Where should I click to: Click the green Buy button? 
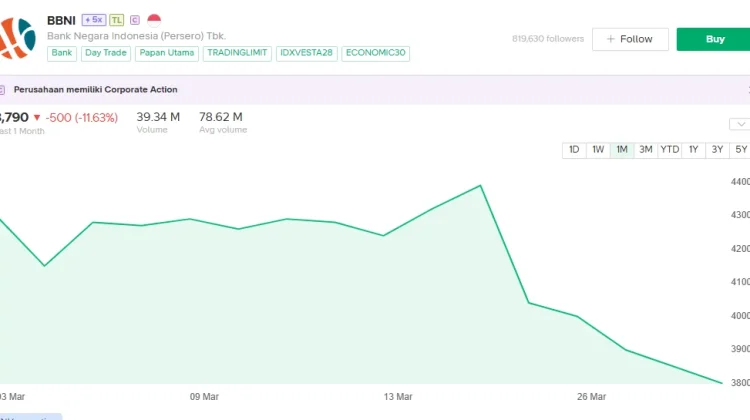[713, 39]
